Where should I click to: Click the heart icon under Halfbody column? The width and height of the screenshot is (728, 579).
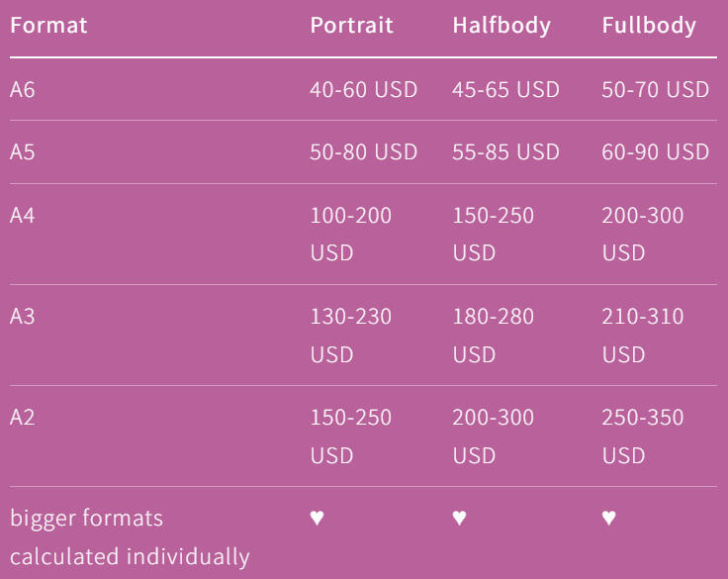pos(459,518)
